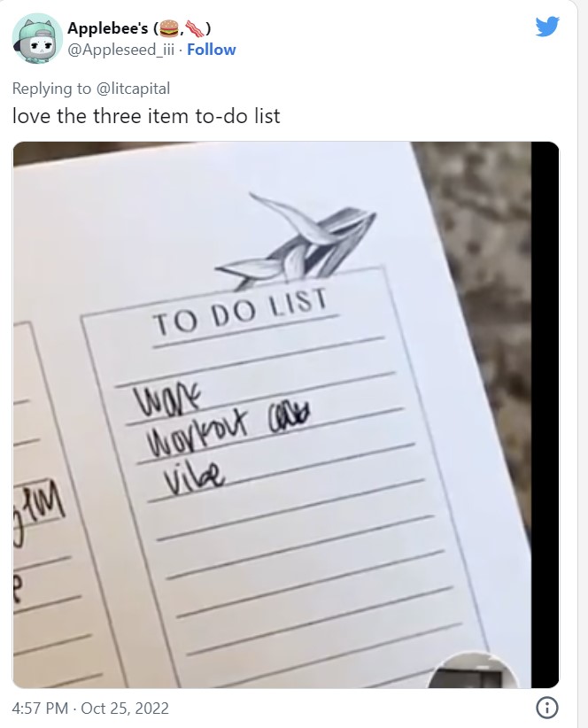
Task: Click the Twitter bird logo
Action: coord(547,27)
